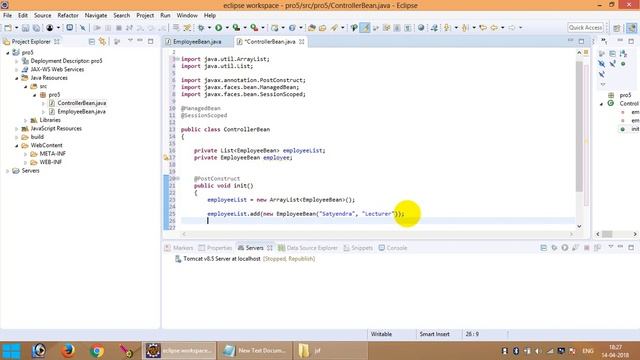Click Start server icon in Servers view
This screenshot has width=640, height=360.
[565, 248]
